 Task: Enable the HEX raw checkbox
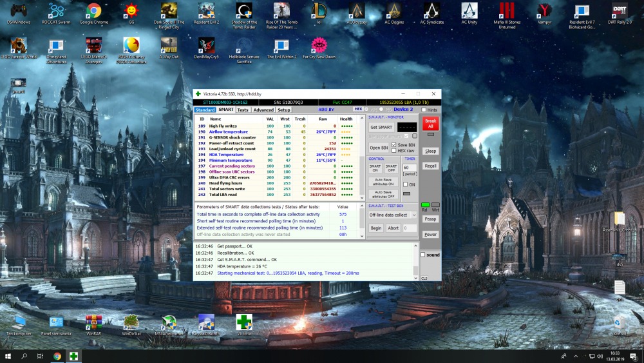pyautogui.click(x=394, y=151)
